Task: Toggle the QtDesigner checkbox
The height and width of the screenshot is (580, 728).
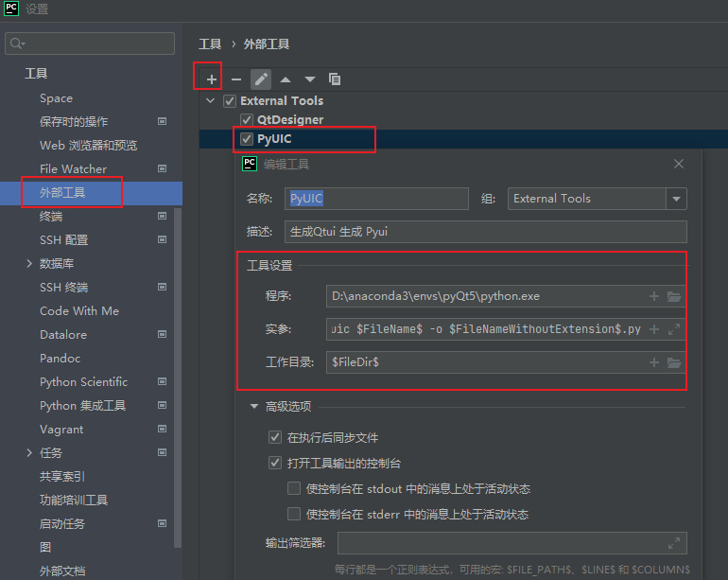Action: coord(247,120)
